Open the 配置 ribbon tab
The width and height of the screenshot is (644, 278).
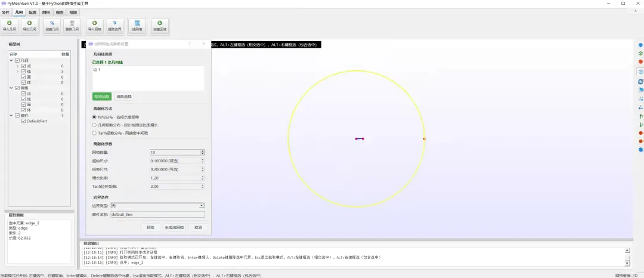pyautogui.click(x=32, y=13)
